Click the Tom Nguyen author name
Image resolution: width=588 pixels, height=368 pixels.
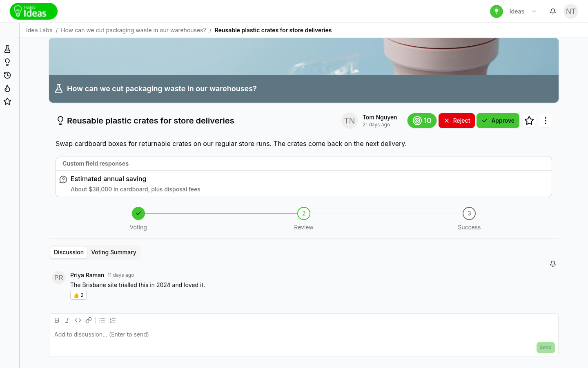[x=380, y=117]
